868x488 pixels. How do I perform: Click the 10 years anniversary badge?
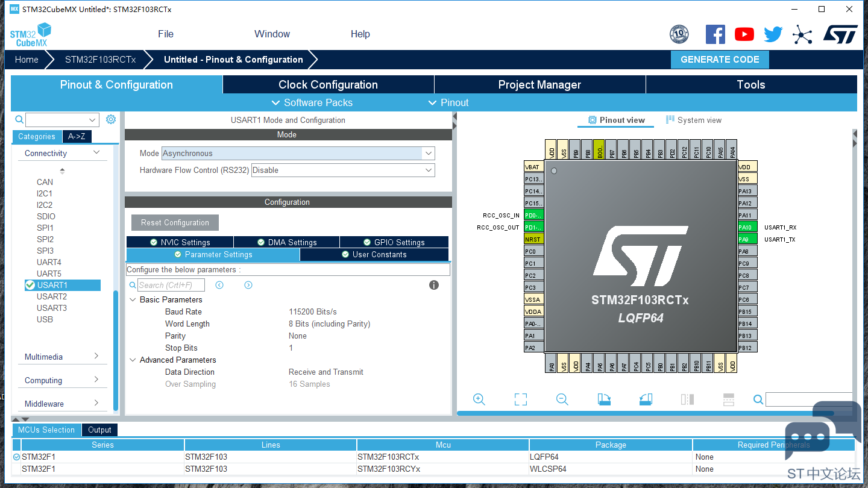(x=679, y=34)
